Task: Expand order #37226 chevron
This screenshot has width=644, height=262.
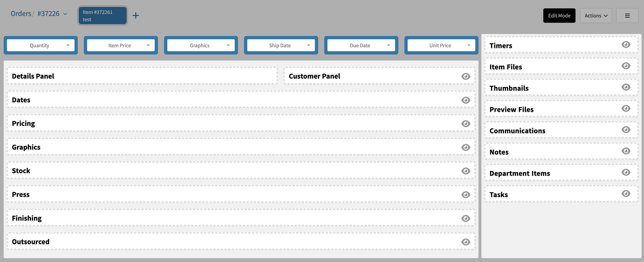Action: pyautogui.click(x=65, y=14)
